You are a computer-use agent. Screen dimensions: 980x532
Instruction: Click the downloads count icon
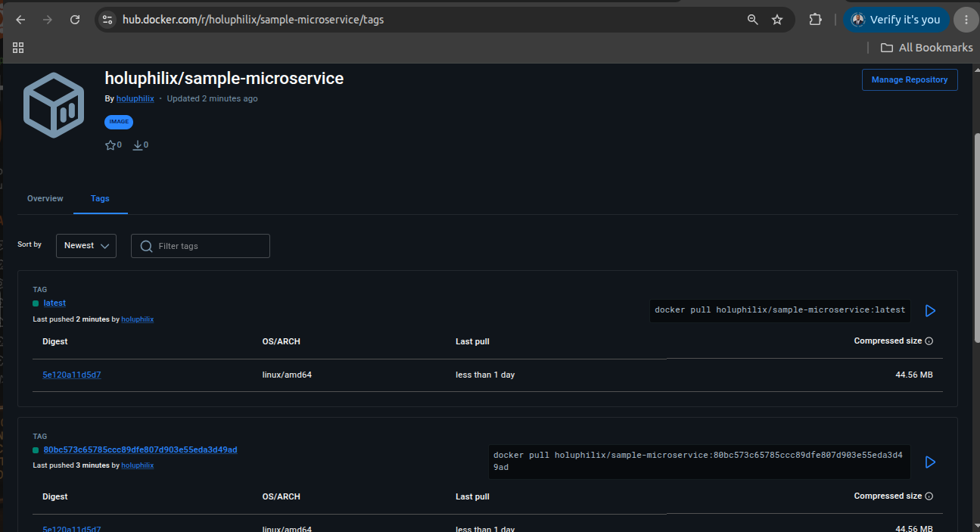coord(138,145)
